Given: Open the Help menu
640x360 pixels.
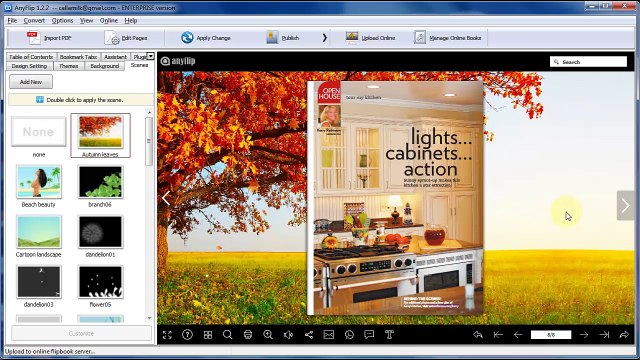Looking at the screenshot, I should [131, 20].
